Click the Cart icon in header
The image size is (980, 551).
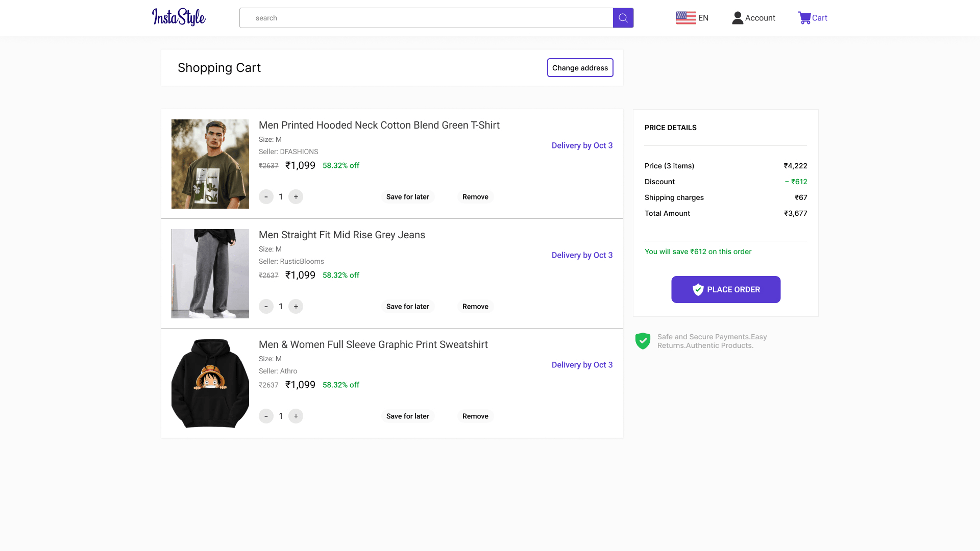(x=804, y=17)
